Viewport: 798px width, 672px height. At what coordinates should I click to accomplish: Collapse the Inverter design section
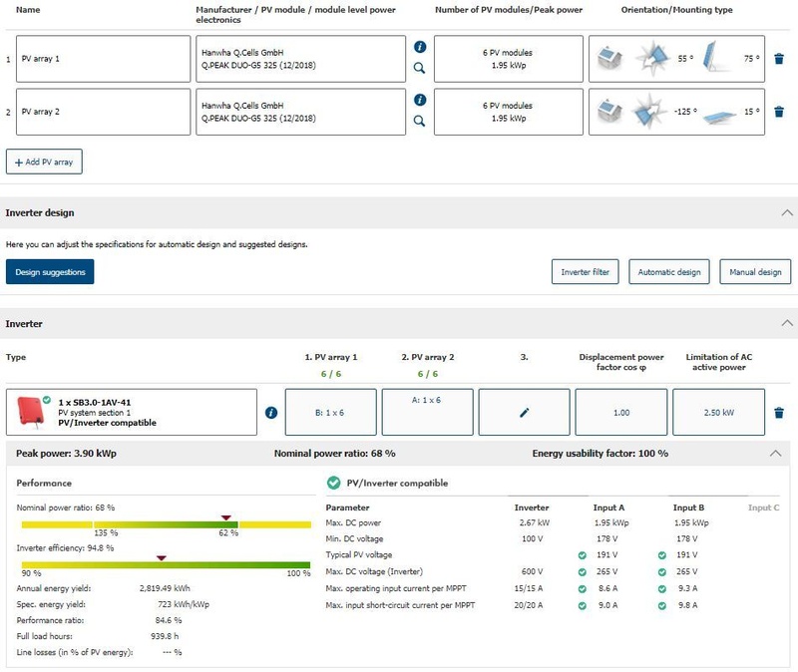pyautogui.click(x=787, y=212)
